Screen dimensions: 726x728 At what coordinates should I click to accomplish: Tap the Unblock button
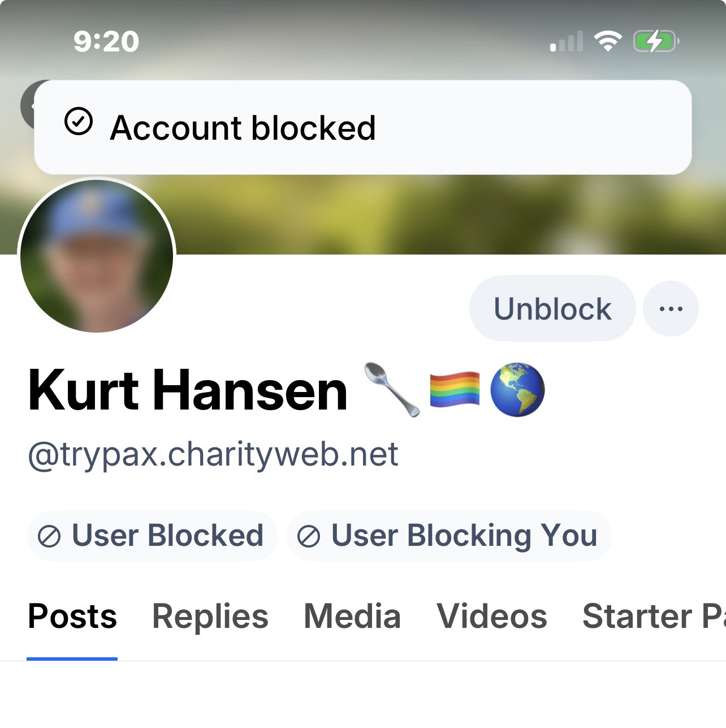tap(552, 309)
